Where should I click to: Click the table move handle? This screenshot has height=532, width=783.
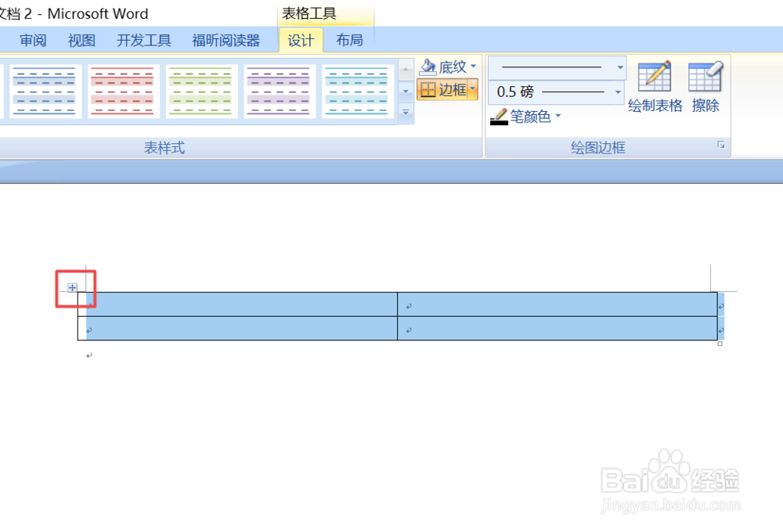pyautogui.click(x=72, y=287)
